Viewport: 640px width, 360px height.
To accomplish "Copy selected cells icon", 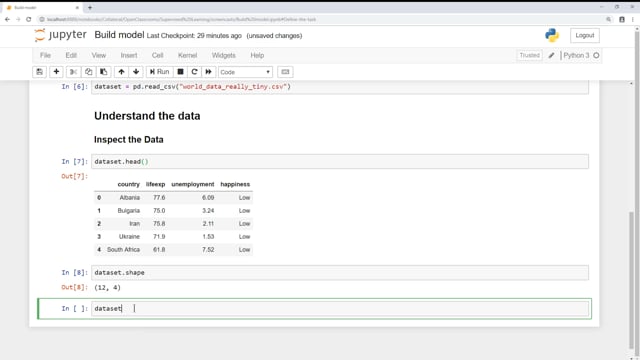I will (89, 72).
